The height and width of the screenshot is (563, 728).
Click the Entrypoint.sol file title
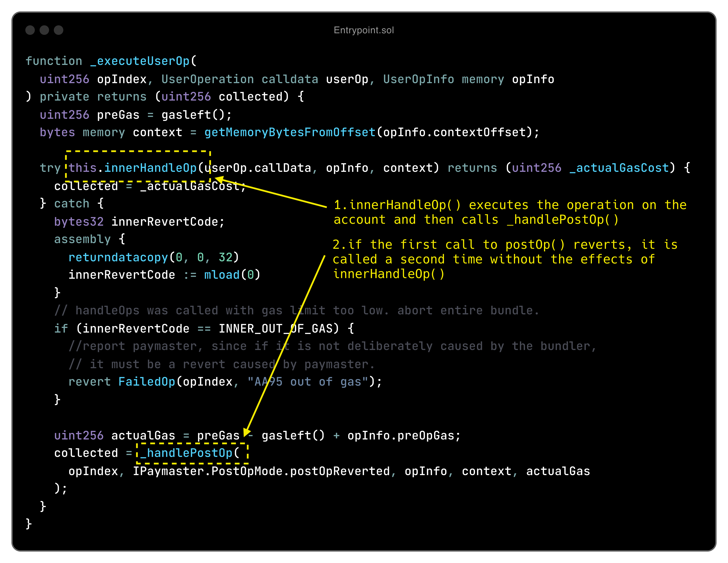pos(364,30)
